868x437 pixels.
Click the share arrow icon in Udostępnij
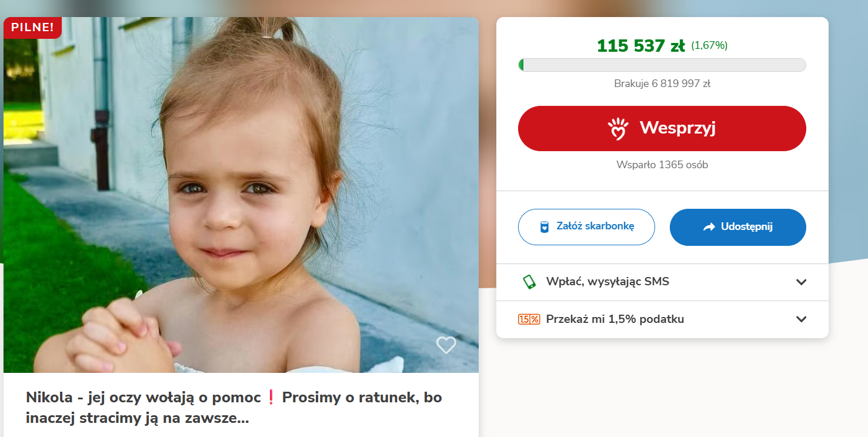(709, 227)
